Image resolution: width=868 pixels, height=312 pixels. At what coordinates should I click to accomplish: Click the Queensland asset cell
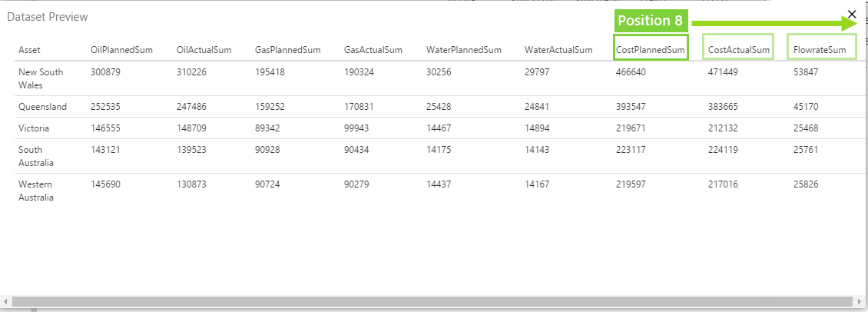(x=42, y=107)
